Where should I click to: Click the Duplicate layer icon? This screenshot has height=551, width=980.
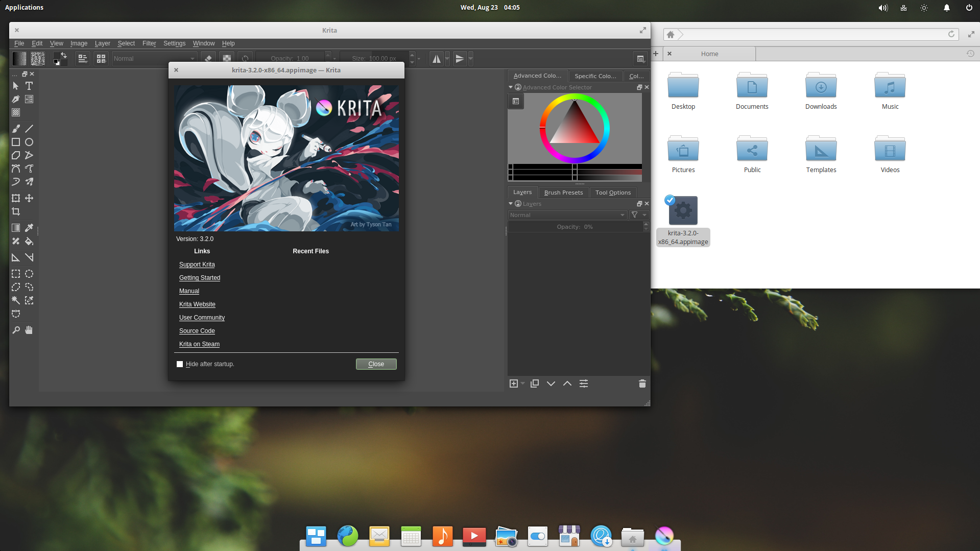[x=535, y=384]
